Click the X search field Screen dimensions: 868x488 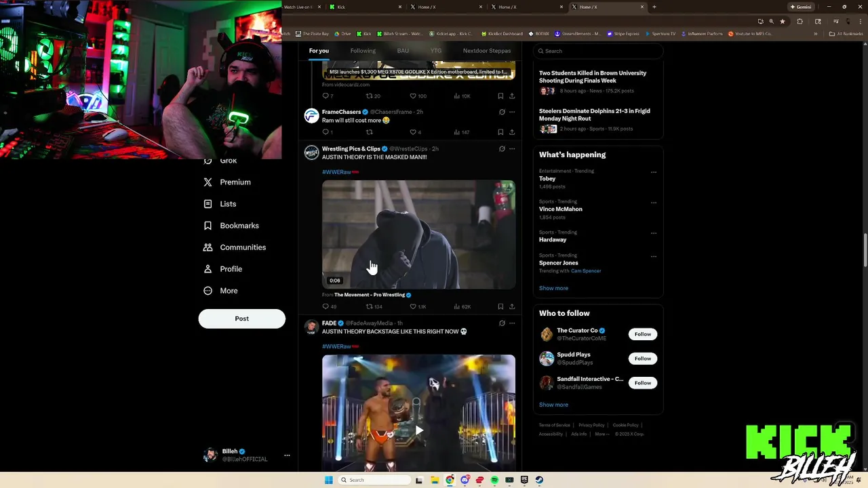pyautogui.click(x=597, y=51)
